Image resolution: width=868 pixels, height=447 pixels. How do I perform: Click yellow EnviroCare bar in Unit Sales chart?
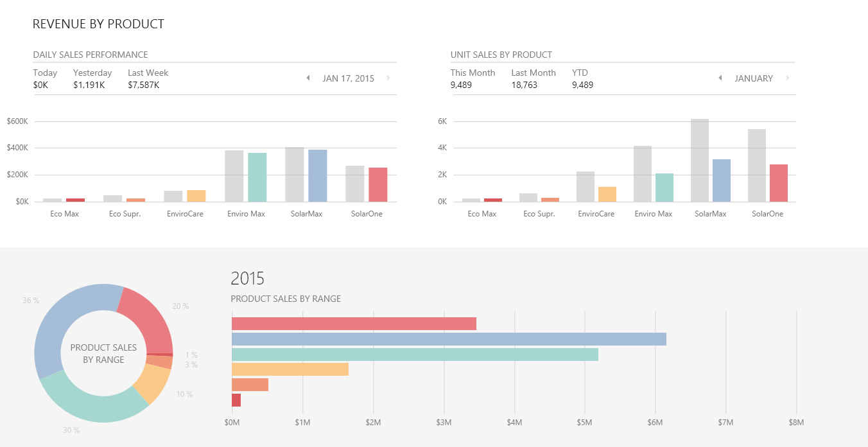point(607,194)
